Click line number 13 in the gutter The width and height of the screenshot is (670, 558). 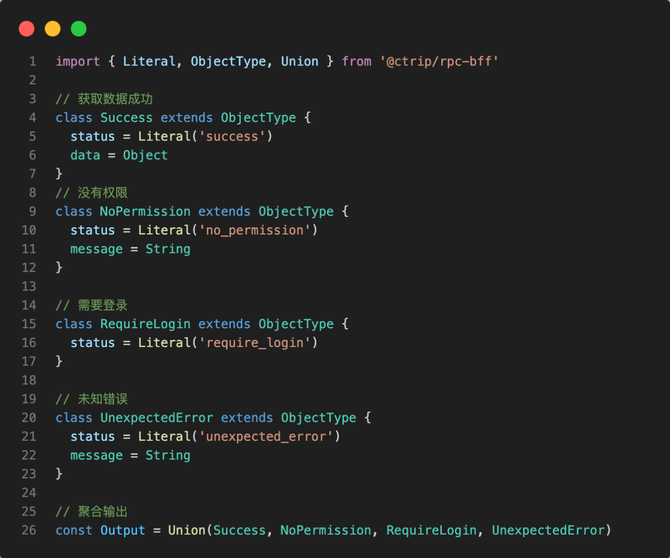(x=29, y=286)
